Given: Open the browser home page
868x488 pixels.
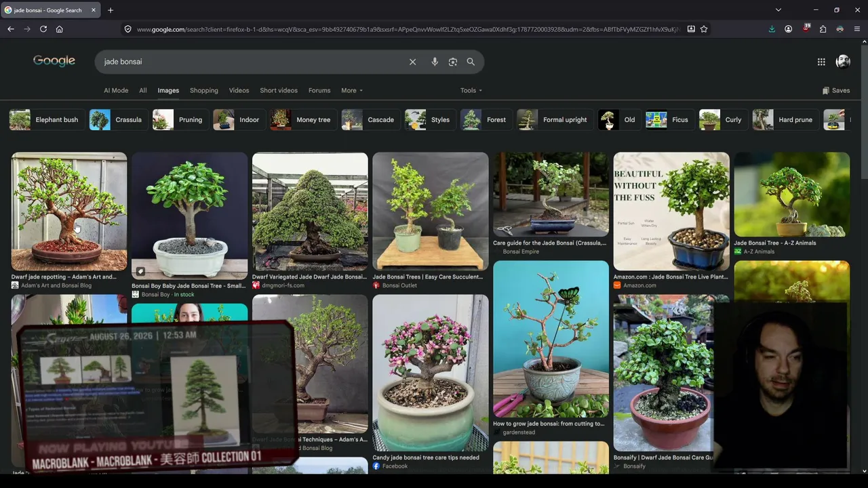Looking at the screenshot, I should click(60, 29).
